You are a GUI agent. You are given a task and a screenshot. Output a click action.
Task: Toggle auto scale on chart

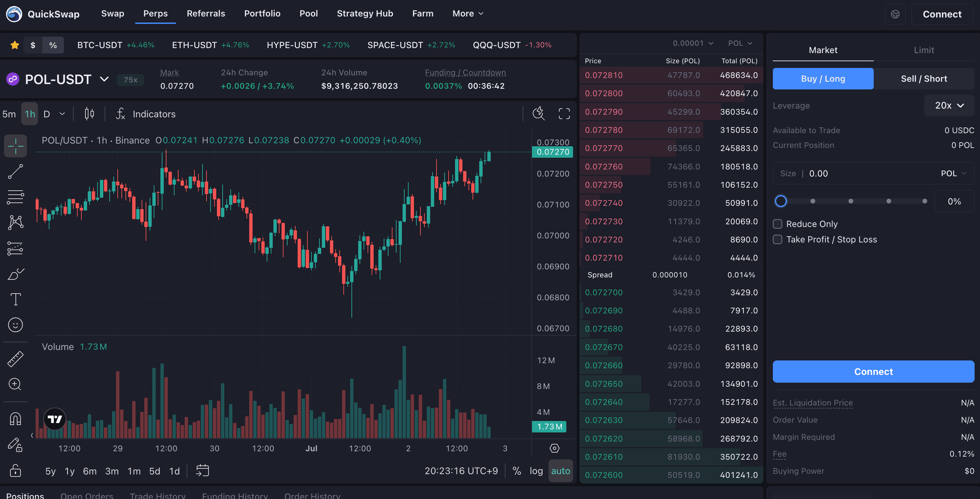click(560, 471)
